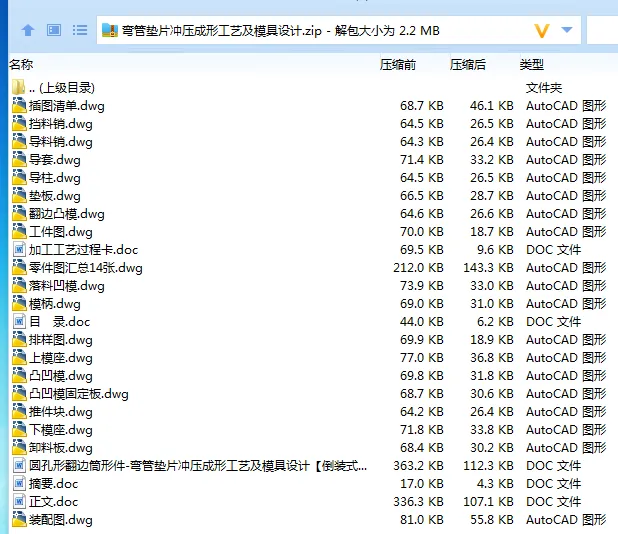
Task: Switch to list view icon
Action: click(x=80, y=30)
